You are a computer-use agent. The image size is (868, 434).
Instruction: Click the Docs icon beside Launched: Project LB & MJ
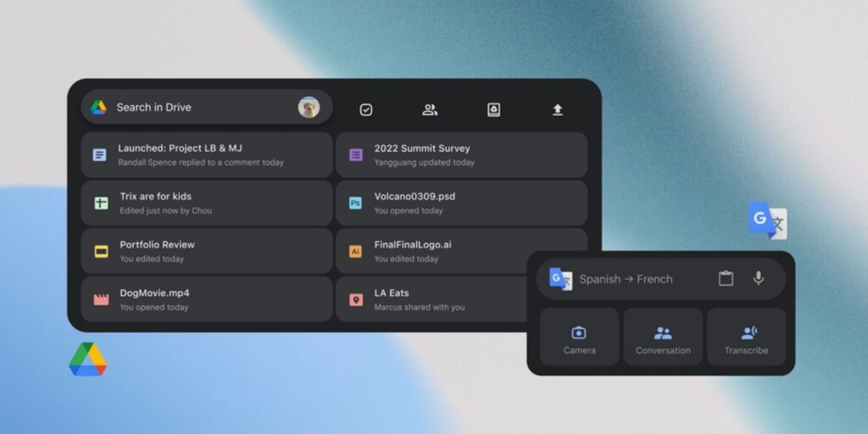click(x=100, y=155)
